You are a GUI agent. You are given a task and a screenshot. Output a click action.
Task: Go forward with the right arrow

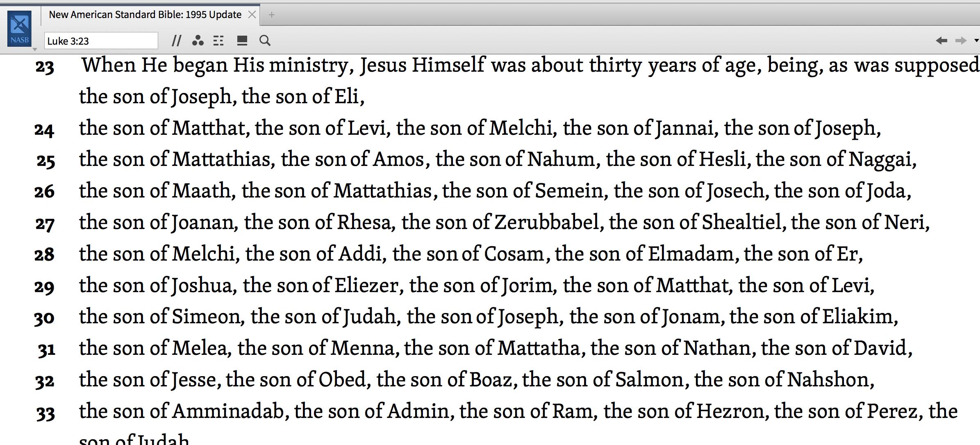961,41
